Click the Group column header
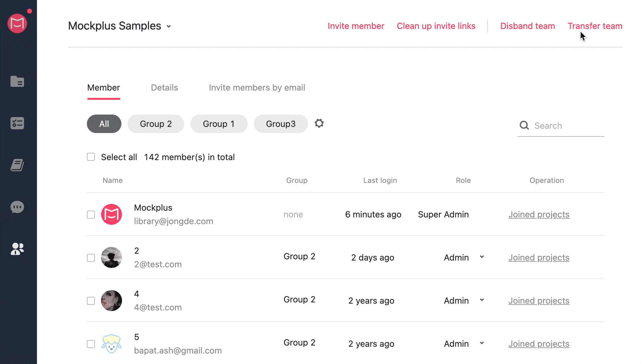Image resolution: width=642 pixels, height=364 pixels. coord(297,180)
